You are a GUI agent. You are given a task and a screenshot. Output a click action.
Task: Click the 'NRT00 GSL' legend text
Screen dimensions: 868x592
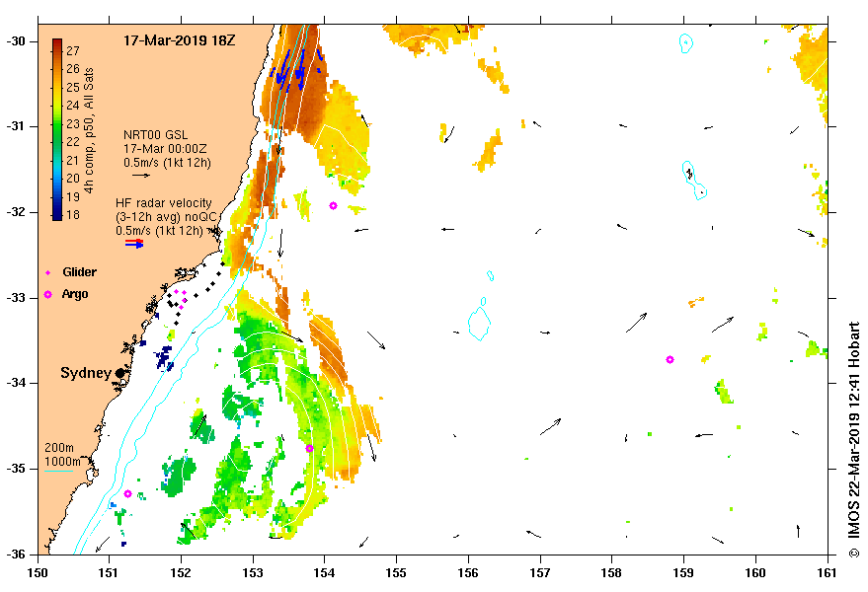pyautogui.click(x=156, y=134)
